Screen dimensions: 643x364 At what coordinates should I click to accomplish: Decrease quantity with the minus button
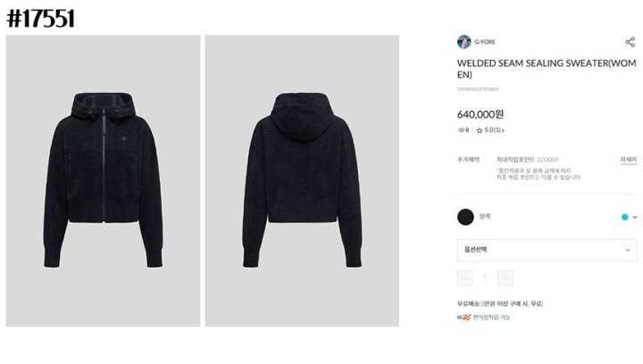coord(465,278)
